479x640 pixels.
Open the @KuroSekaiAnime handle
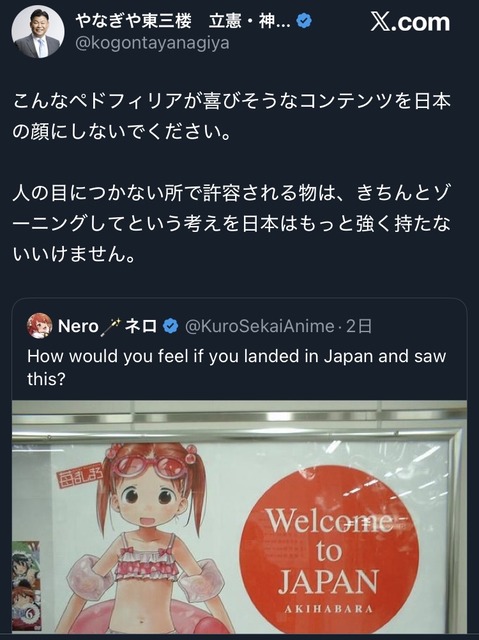pyautogui.click(x=259, y=326)
